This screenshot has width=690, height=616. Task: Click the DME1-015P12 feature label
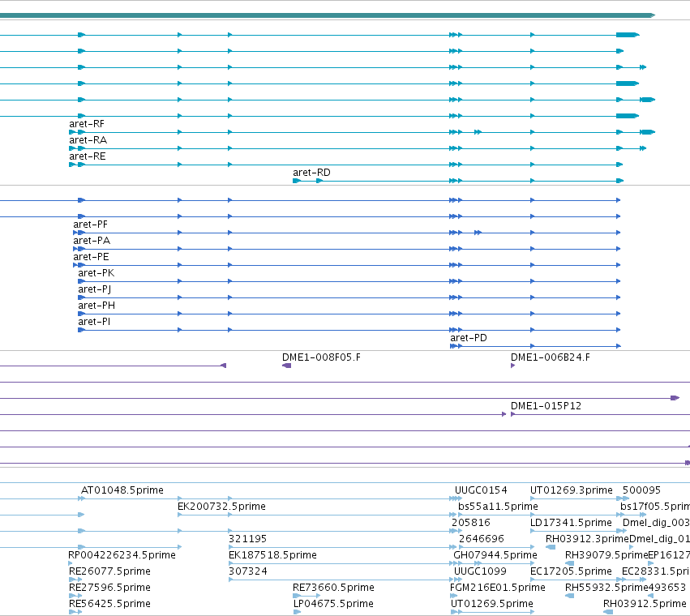coord(546,406)
